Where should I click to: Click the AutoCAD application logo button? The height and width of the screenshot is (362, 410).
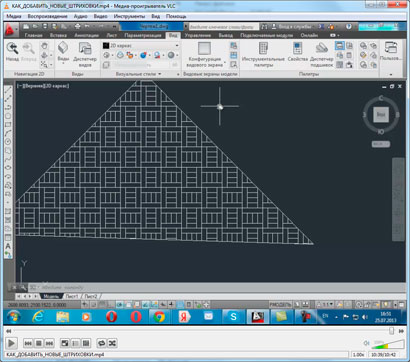coord(11,31)
